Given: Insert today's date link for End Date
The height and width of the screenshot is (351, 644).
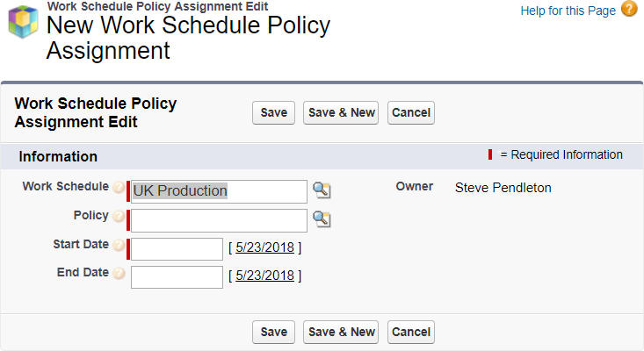Looking at the screenshot, I should point(264,276).
